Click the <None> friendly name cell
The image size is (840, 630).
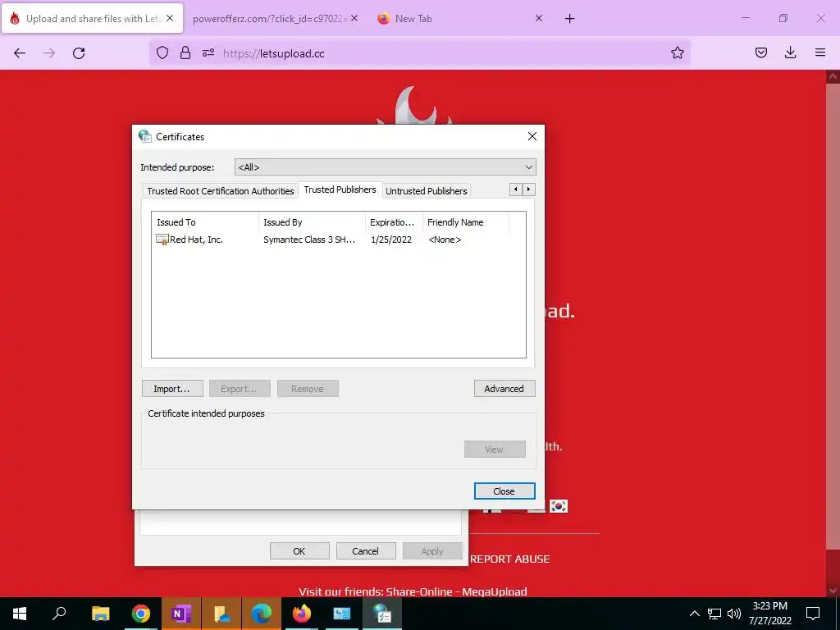[445, 240]
